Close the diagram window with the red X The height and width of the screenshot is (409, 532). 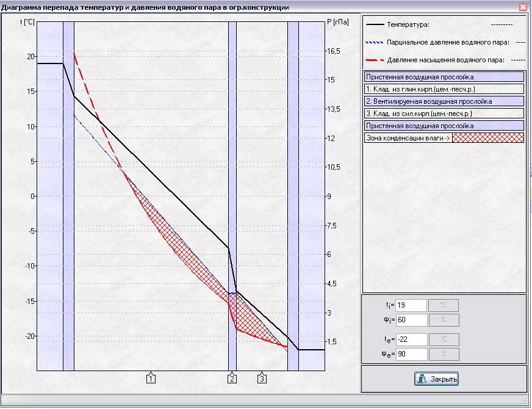coord(523,7)
